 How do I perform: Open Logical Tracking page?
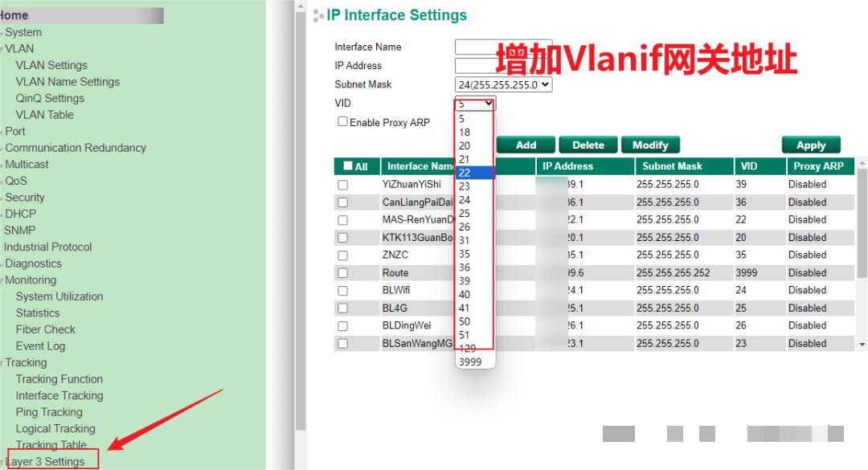click(55, 429)
